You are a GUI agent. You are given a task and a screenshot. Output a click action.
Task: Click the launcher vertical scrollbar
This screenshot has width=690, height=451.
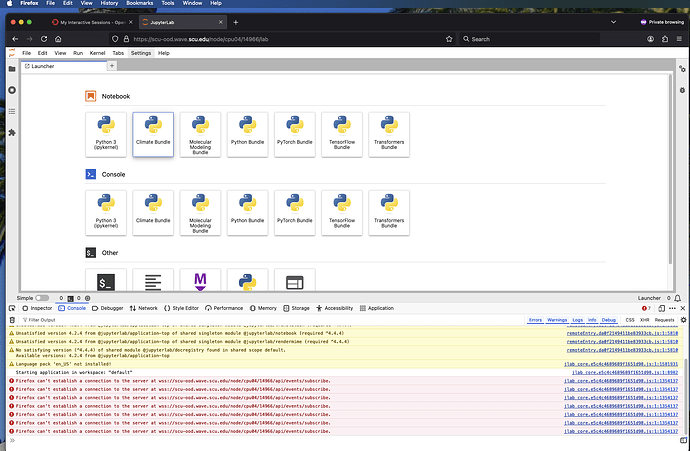click(x=670, y=169)
